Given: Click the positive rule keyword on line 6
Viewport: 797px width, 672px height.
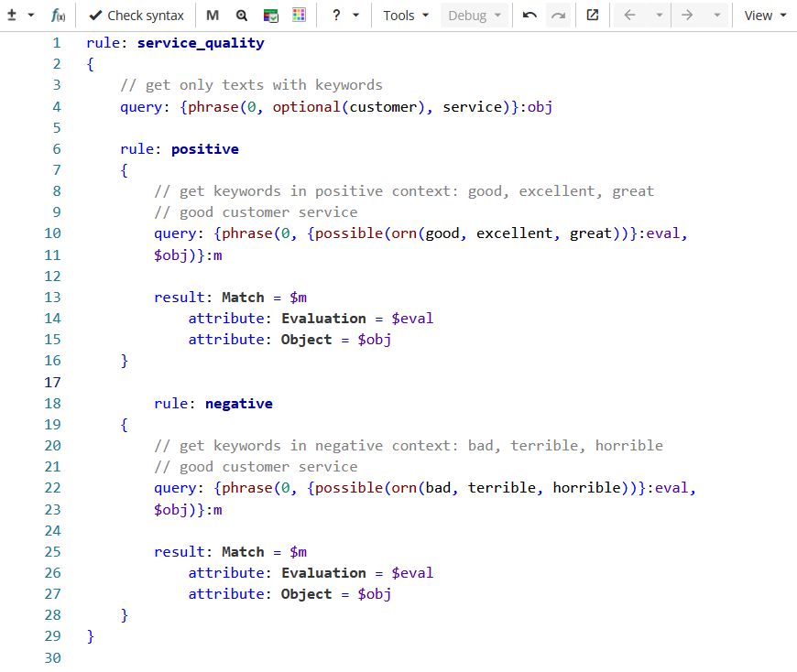Looking at the screenshot, I should pyautogui.click(x=204, y=148).
